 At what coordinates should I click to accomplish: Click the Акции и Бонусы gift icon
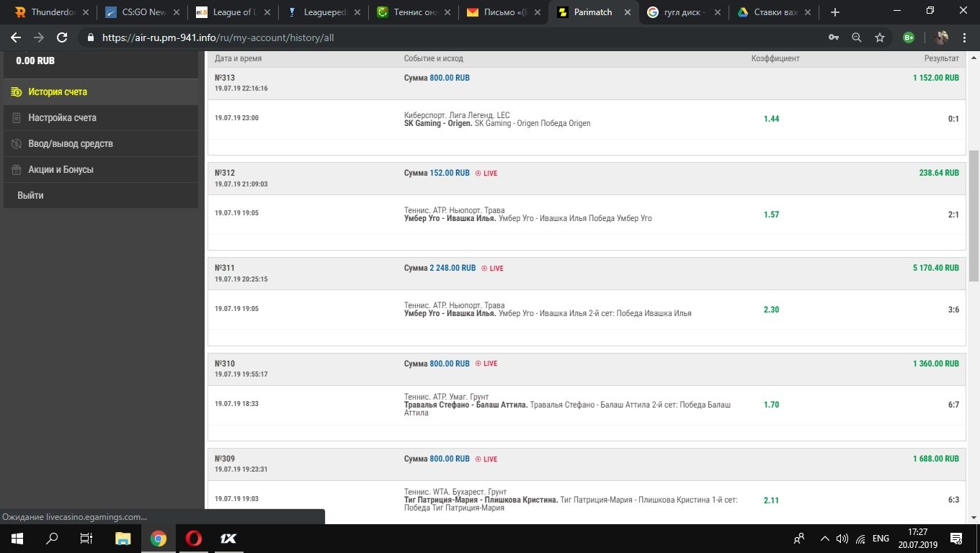pyautogui.click(x=17, y=170)
